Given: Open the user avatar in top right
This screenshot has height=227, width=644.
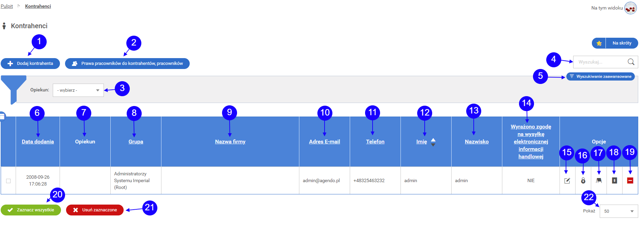Looking at the screenshot, I should (630, 8).
